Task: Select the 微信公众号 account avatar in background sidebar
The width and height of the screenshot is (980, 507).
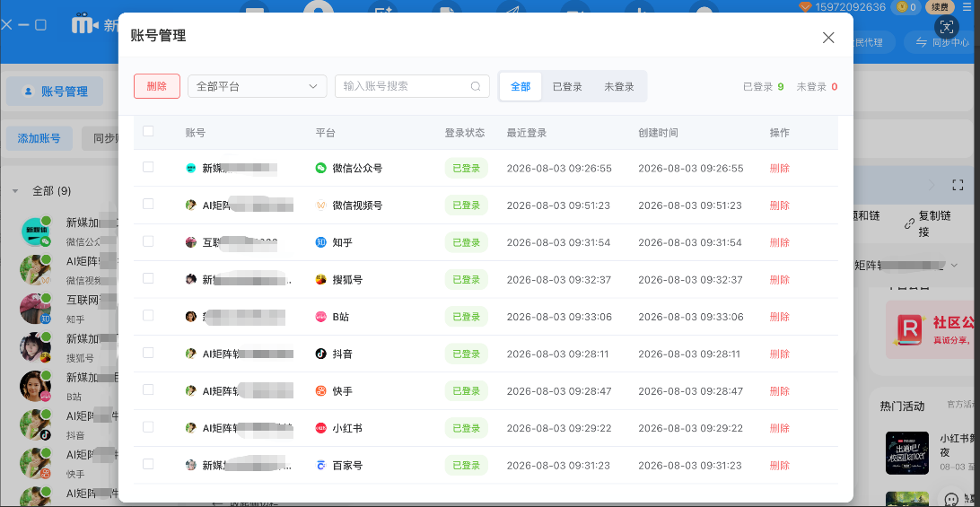Action: [36, 232]
